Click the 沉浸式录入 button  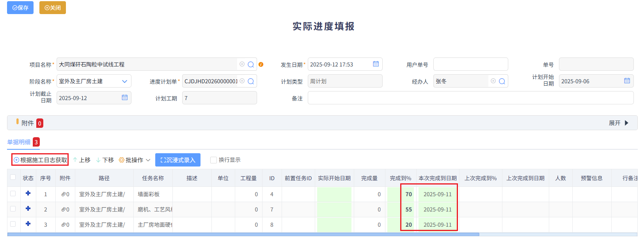click(178, 160)
